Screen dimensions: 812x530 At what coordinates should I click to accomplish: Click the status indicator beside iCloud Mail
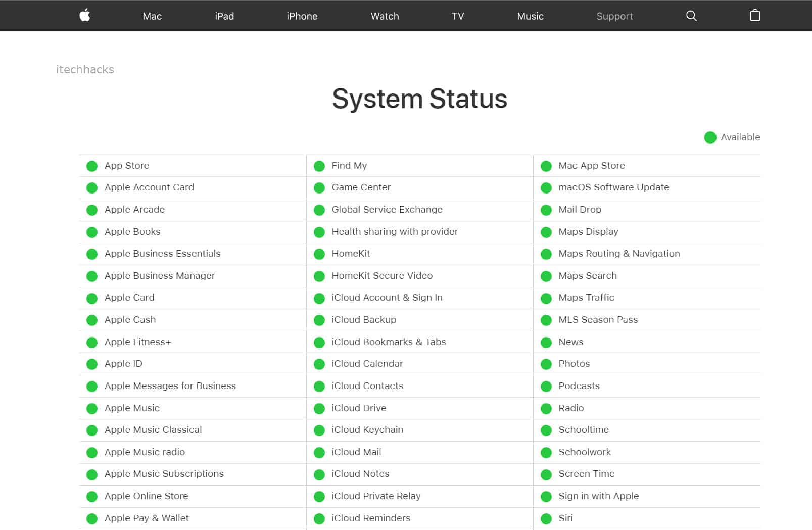(x=319, y=453)
